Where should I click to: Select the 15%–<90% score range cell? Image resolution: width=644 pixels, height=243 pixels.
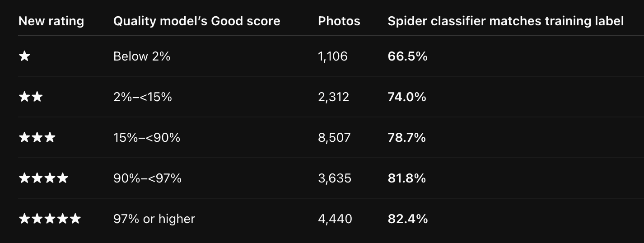tap(147, 138)
